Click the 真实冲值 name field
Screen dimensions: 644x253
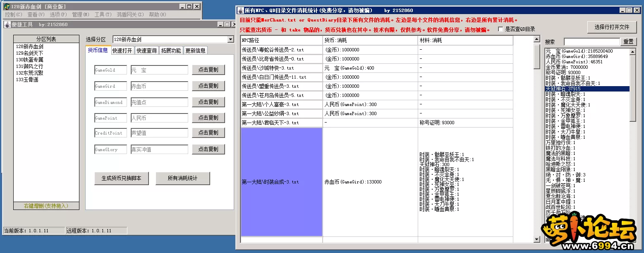pyautogui.click(x=159, y=149)
